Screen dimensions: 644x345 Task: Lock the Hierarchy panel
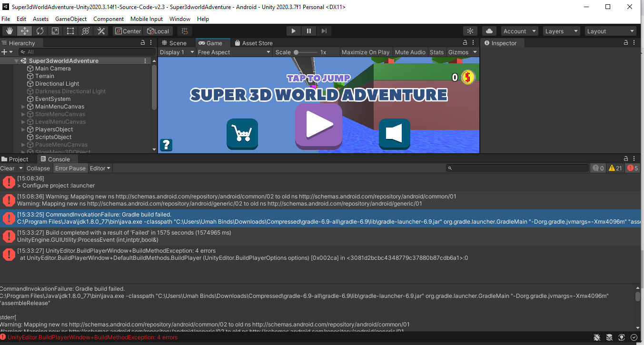[143, 43]
